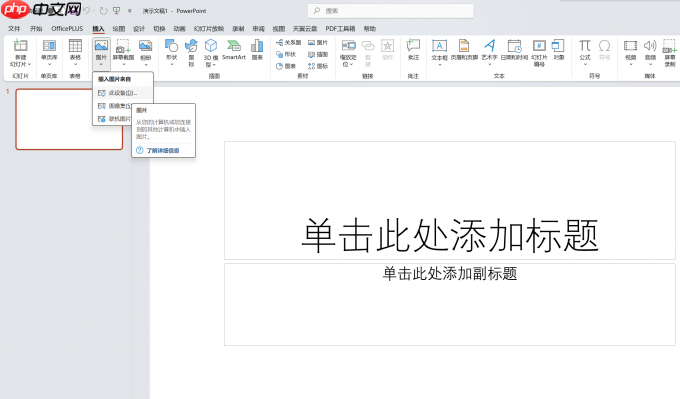Expand the 相册 dropdown arrow
Image resolution: width=680 pixels, height=399 pixels.
pos(146,65)
